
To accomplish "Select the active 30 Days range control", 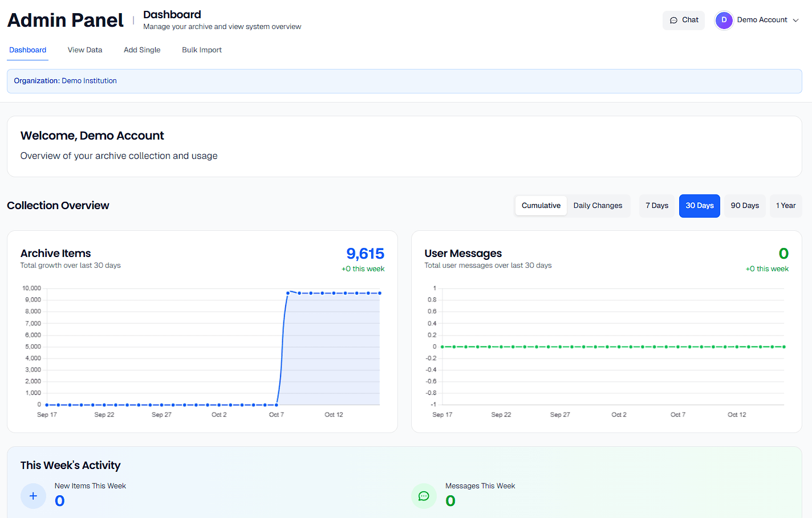I will click(x=699, y=205).
